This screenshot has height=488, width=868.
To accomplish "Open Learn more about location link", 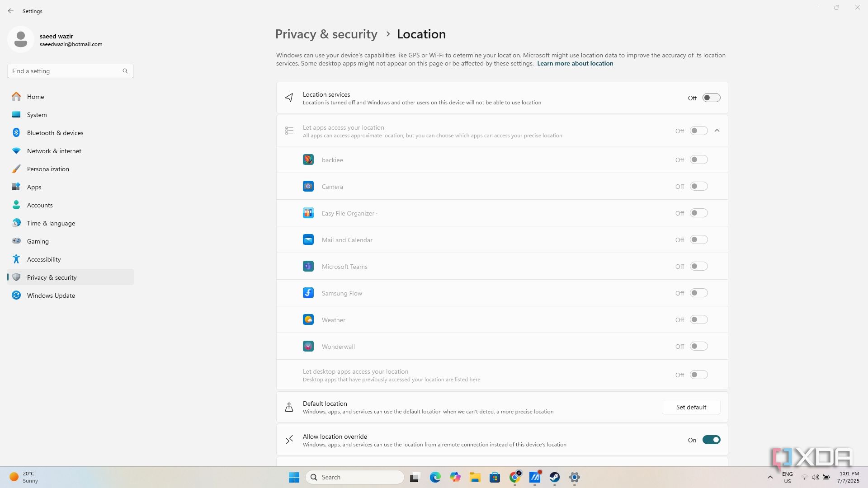I will [575, 63].
